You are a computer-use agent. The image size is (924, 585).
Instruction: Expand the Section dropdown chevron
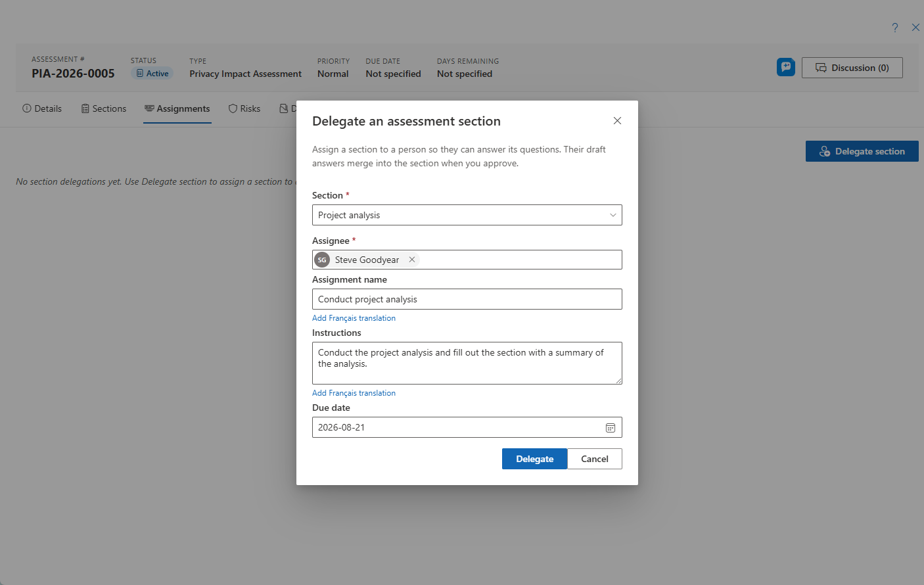[x=613, y=215]
